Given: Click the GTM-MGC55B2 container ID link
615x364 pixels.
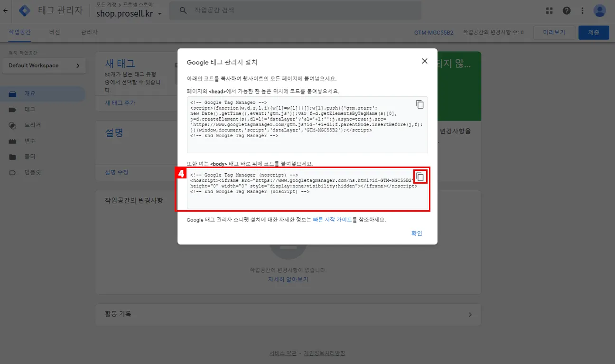Looking at the screenshot, I should tap(434, 33).
